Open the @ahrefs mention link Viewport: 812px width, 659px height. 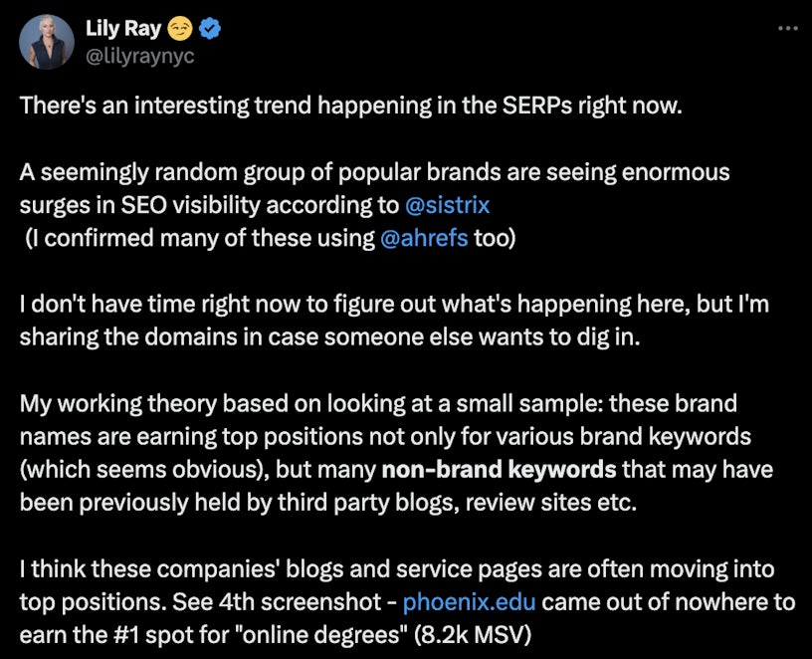click(424, 240)
